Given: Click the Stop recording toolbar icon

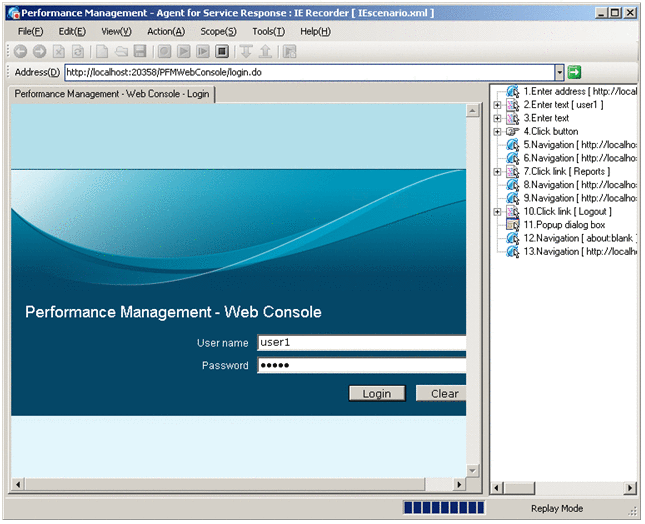Looking at the screenshot, I should tap(222, 51).
